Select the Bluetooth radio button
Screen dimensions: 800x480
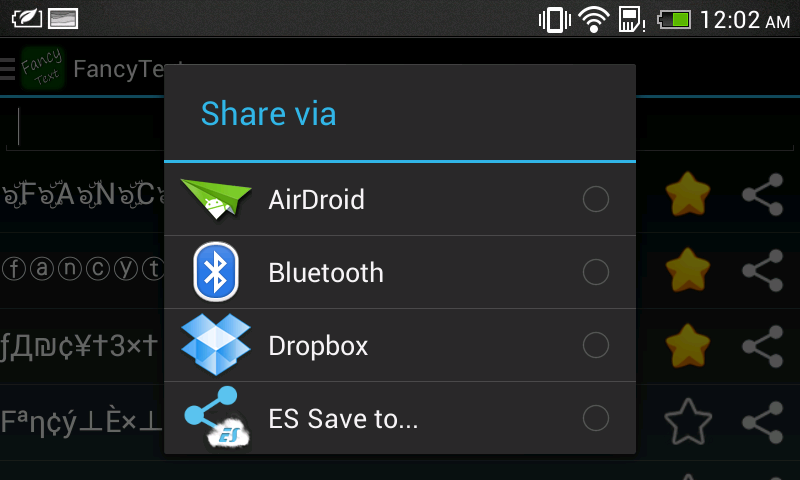pyautogui.click(x=595, y=272)
